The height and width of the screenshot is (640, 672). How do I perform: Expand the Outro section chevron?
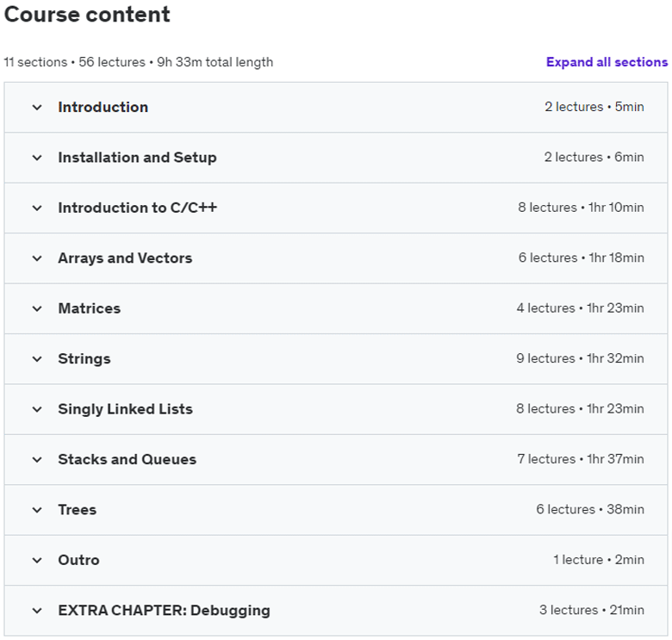click(x=37, y=560)
